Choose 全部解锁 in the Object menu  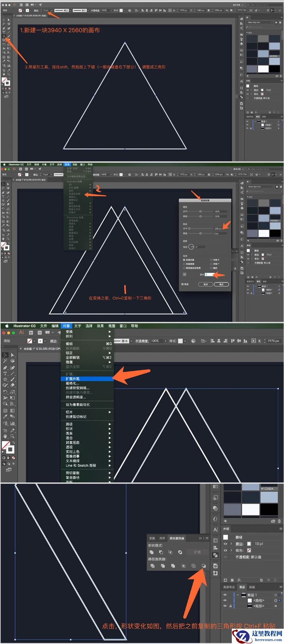coord(88,358)
